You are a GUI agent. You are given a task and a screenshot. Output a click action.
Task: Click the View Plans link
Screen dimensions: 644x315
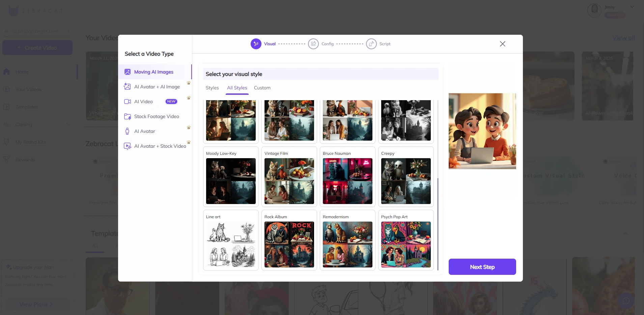click(x=36, y=304)
